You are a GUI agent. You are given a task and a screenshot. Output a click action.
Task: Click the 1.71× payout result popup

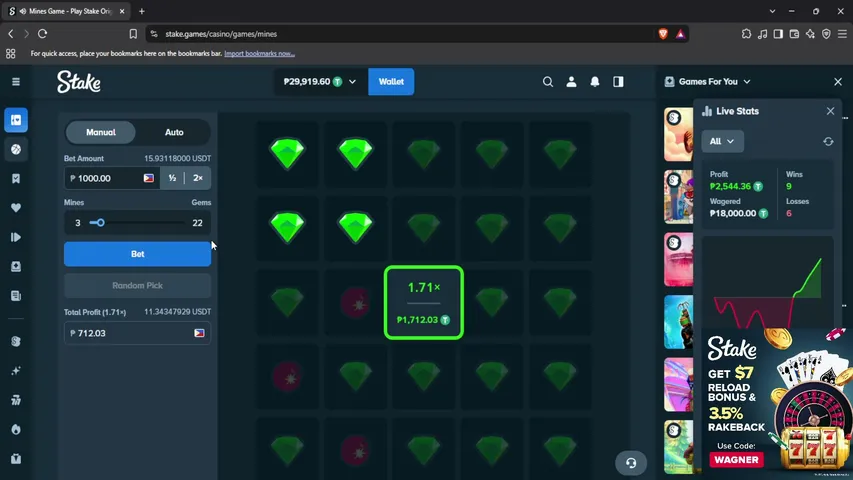pyautogui.click(x=424, y=303)
